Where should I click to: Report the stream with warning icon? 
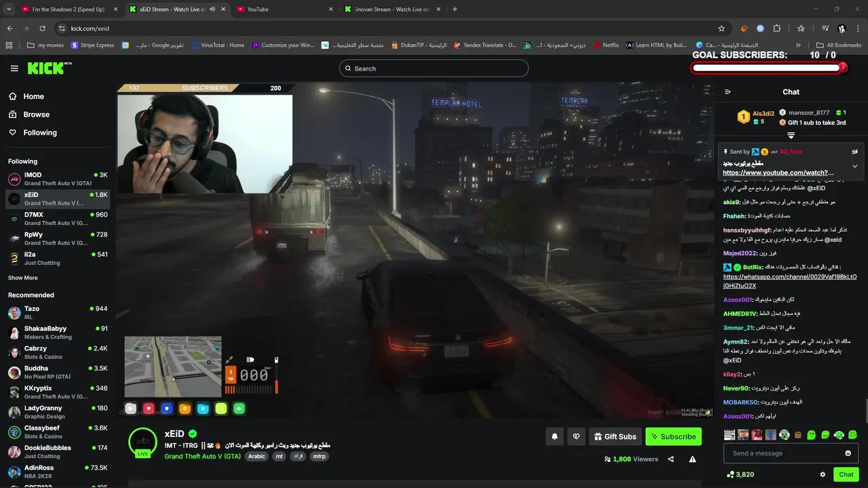[x=692, y=459]
